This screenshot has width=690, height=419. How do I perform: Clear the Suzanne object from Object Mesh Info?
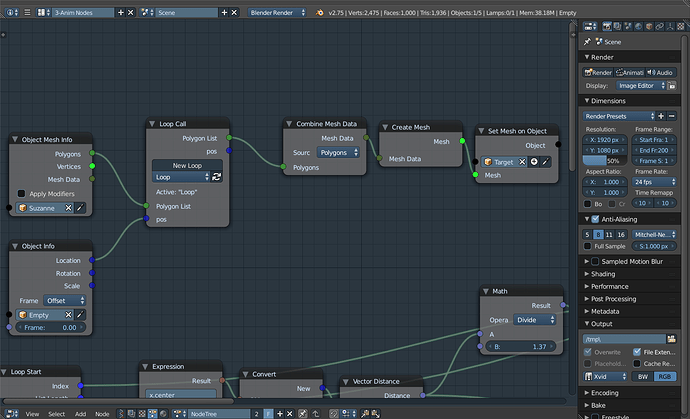click(69, 208)
